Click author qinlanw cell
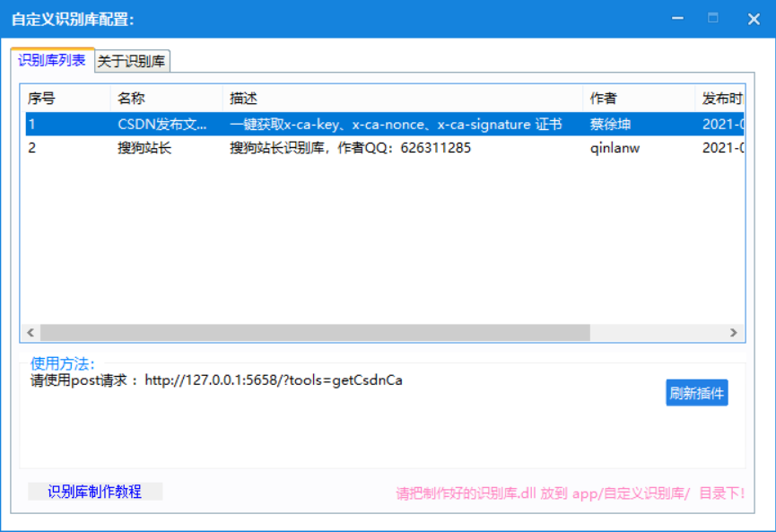 (615, 148)
